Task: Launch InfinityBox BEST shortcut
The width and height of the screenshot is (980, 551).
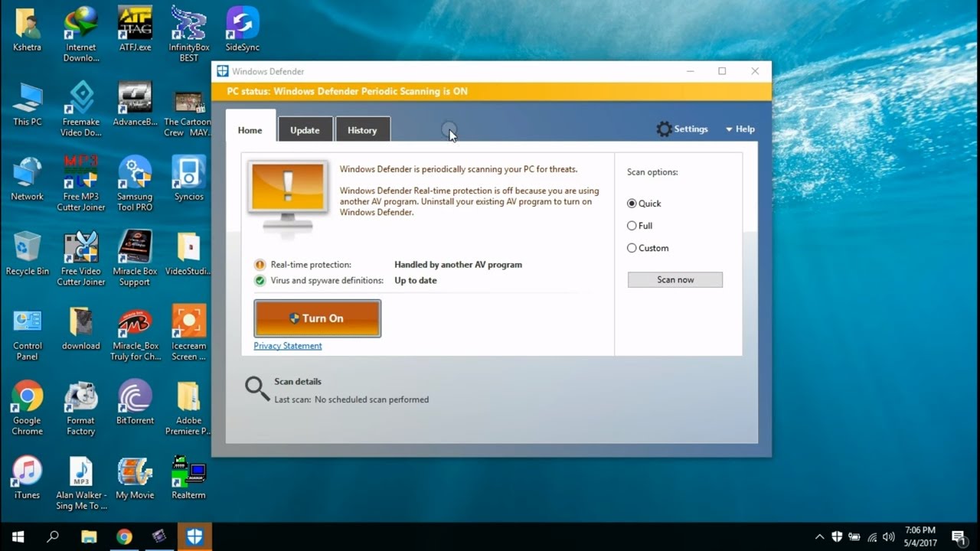Action: point(189,34)
